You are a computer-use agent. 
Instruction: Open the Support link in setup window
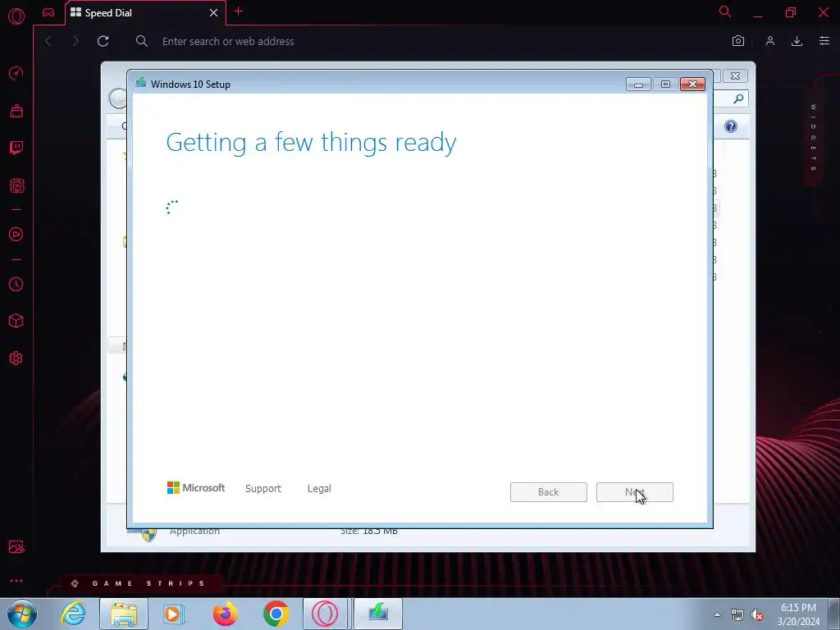click(263, 489)
